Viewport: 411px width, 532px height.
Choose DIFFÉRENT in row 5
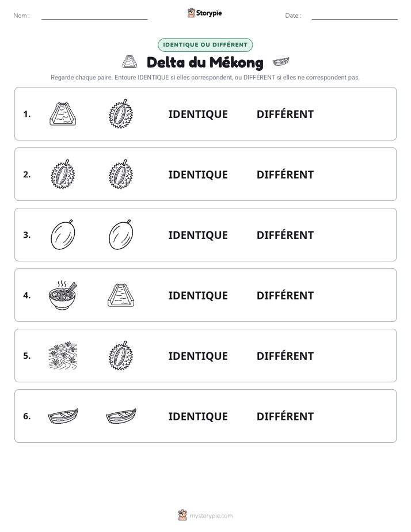coord(285,356)
